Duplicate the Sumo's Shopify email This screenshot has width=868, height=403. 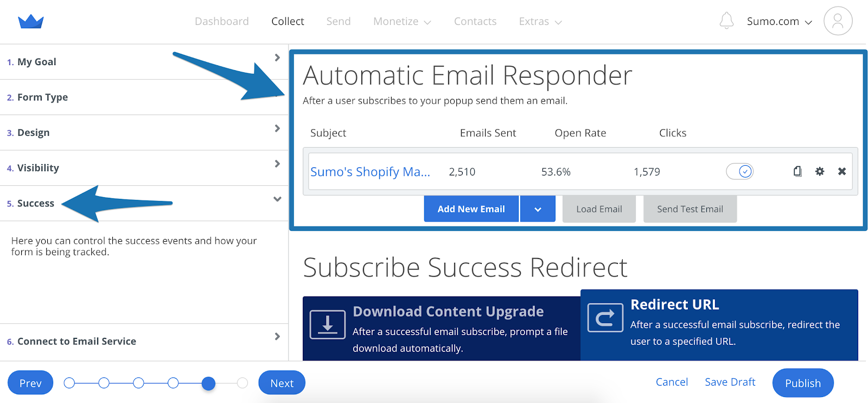pos(797,172)
